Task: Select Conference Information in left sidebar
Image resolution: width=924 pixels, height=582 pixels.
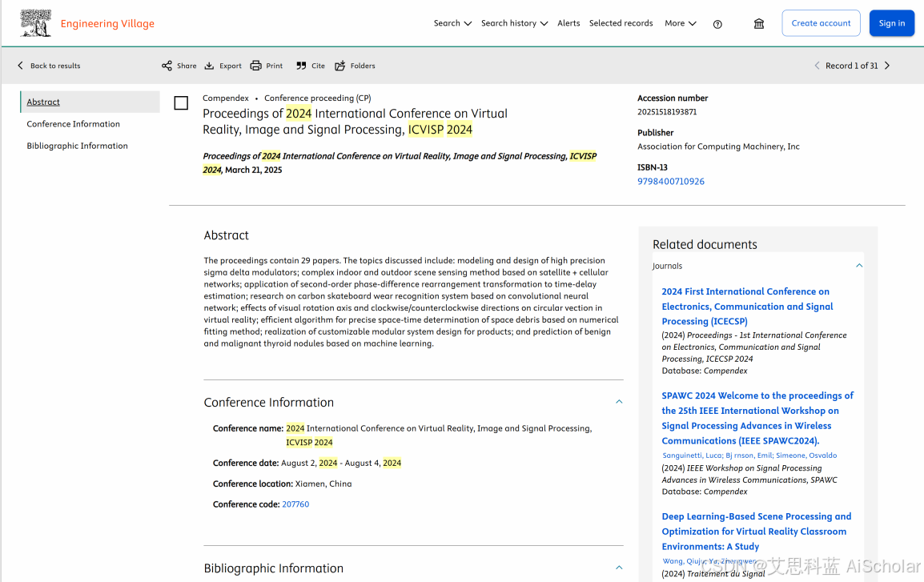Action: [x=73, y=124]
